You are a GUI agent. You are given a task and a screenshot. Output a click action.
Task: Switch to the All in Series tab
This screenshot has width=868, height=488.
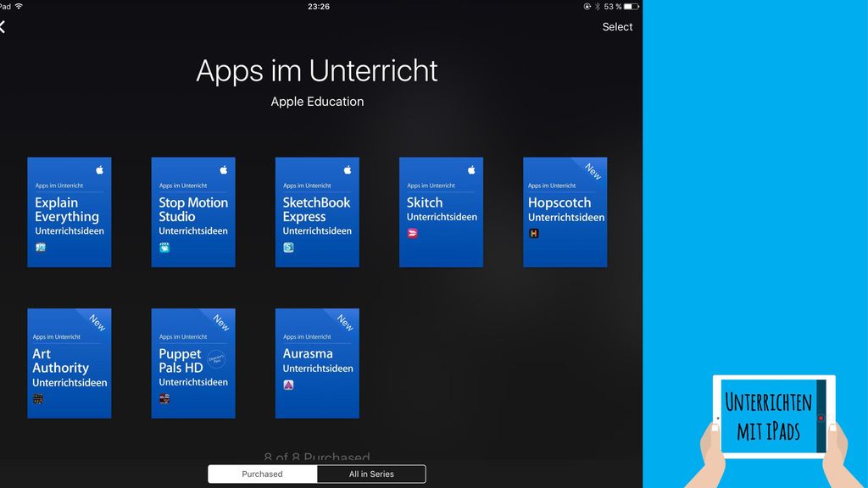tap(371, 474)
